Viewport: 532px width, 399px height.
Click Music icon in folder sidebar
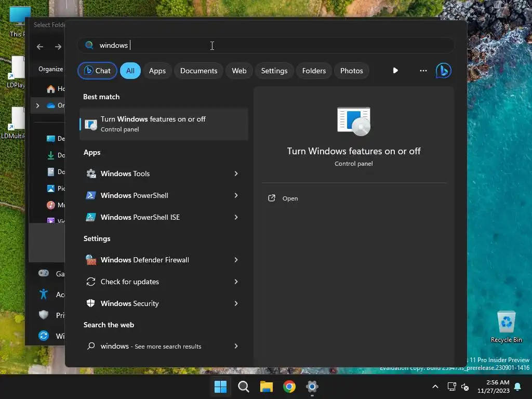tap(51, 205)
